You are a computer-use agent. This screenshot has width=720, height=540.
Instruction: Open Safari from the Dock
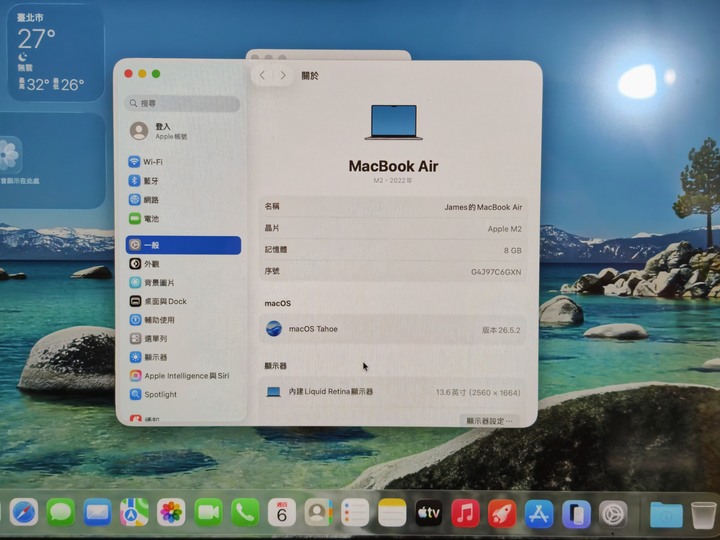pos(24,512)
